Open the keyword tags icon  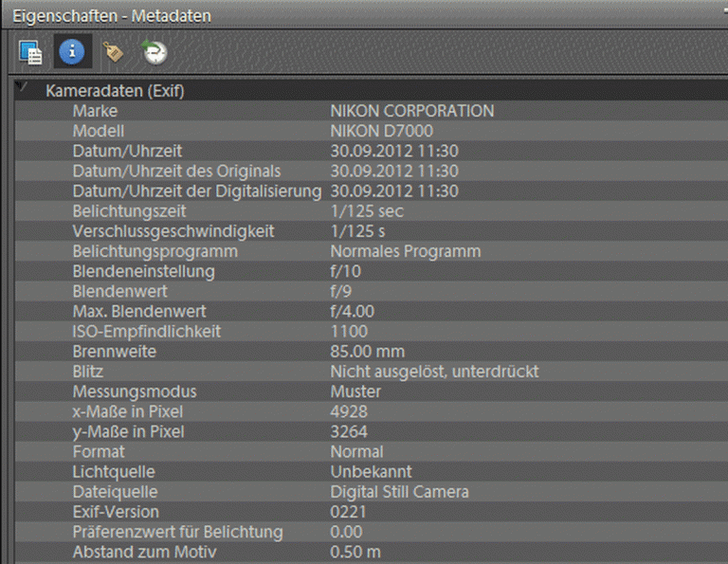(x=113, y=52)
